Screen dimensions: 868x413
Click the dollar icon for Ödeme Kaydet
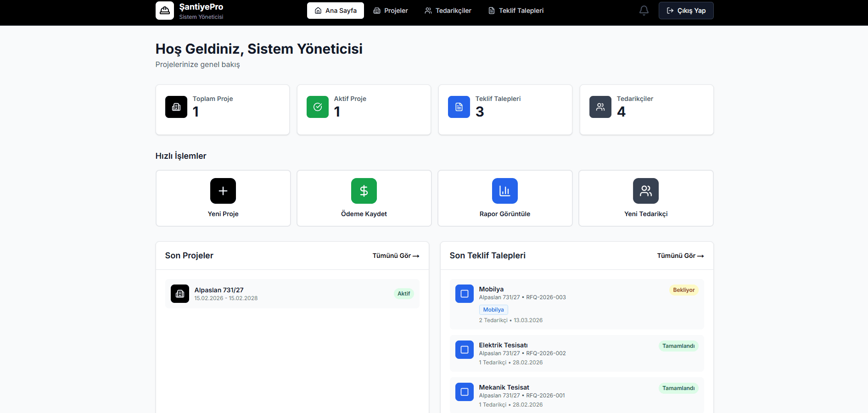click(x=364, y=191)
